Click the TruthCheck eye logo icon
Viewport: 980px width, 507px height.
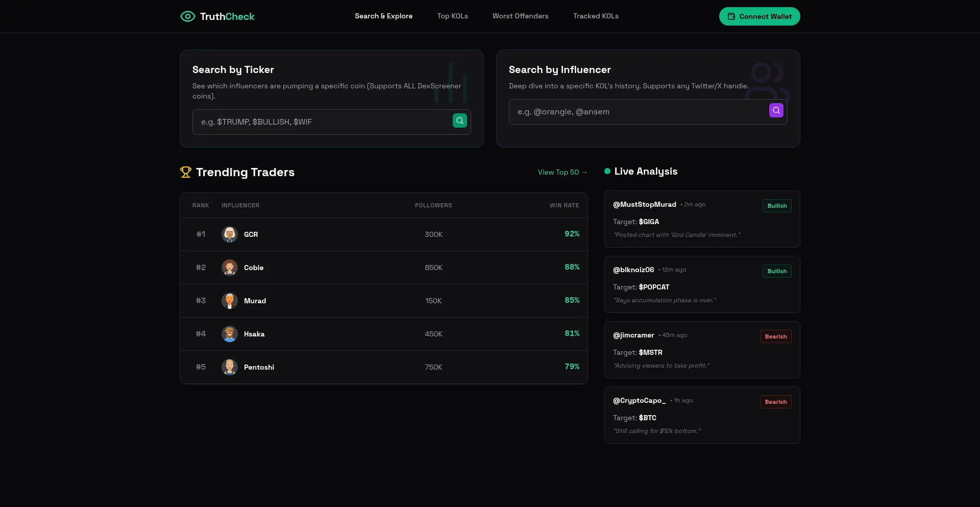[x=188, y=16]
